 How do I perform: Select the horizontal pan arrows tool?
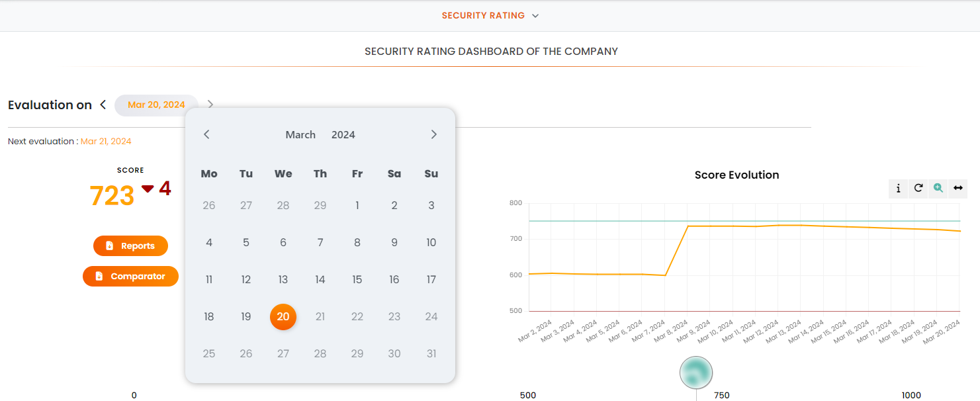tap(958, 189)
